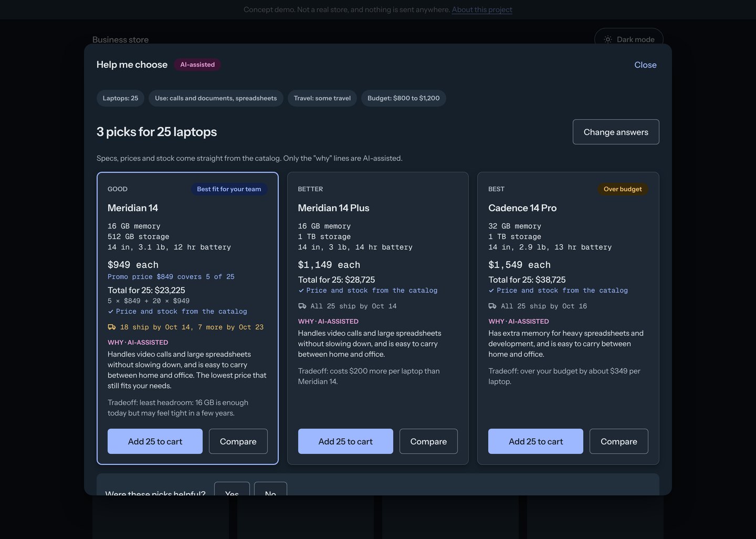756x539 pixels.
Task: Add 25 Meridian 14 Plus laptops to cart
Action: click(345, 441)
